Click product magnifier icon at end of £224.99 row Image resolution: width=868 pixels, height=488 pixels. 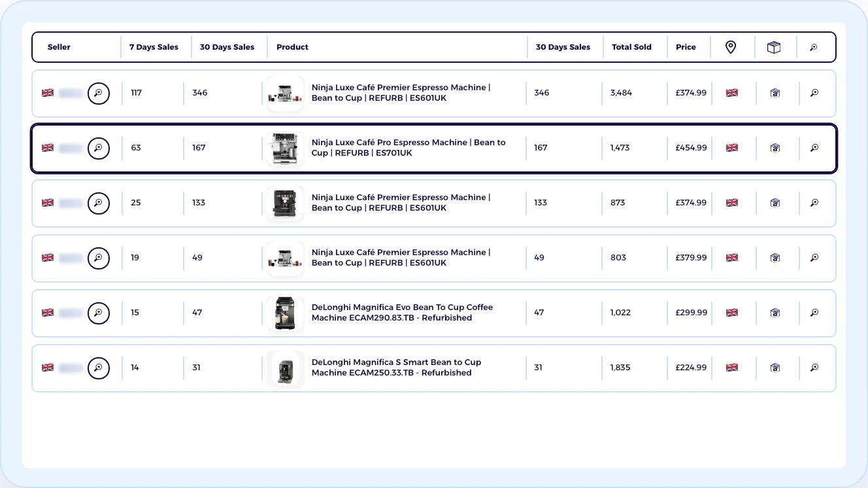click(x=814, y=368)
